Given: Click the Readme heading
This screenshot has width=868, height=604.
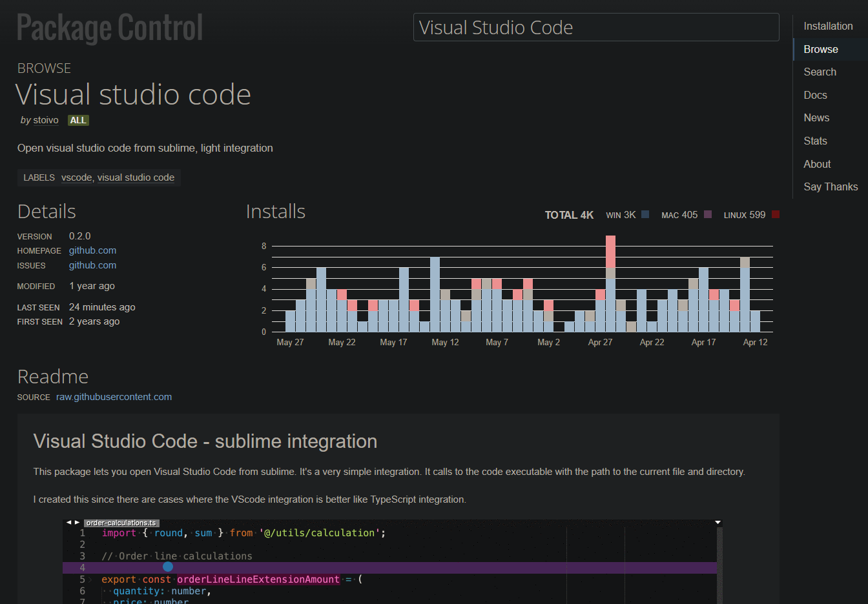Looking at the screenshot, I should (x=53, y=377).
